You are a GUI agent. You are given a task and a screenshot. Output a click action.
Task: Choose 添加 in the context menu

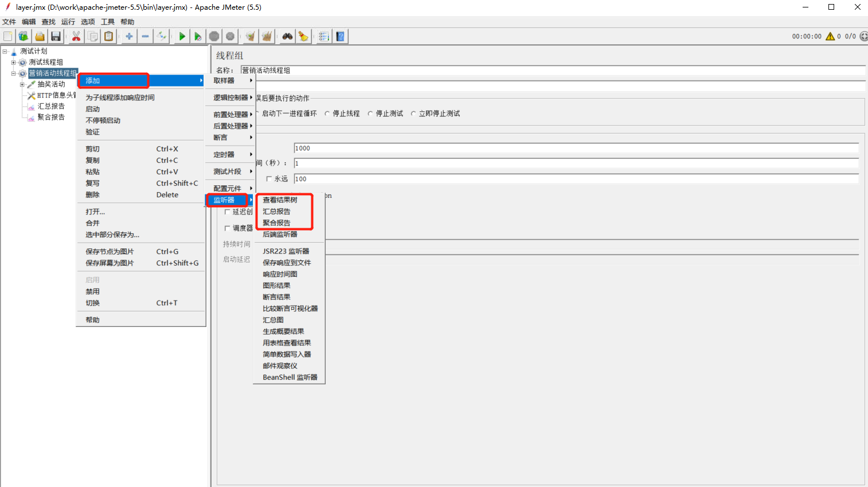[141, 81]
